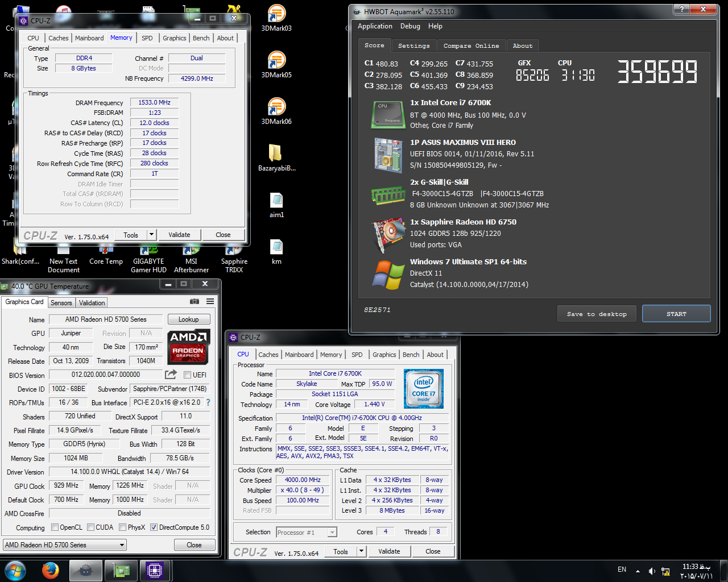The width and height of the screenshot is (728, 582).
Task: Toggle the UEFI checkbox in GPU-Z
Action: click(188, 375)
